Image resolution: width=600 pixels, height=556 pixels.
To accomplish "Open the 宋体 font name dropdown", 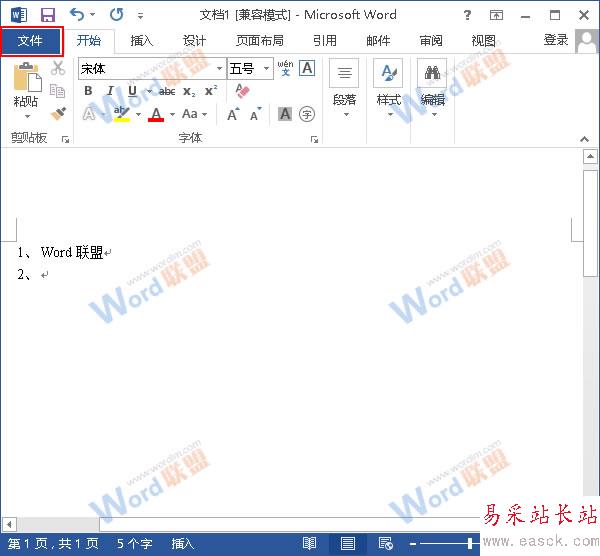I will 219,69.
